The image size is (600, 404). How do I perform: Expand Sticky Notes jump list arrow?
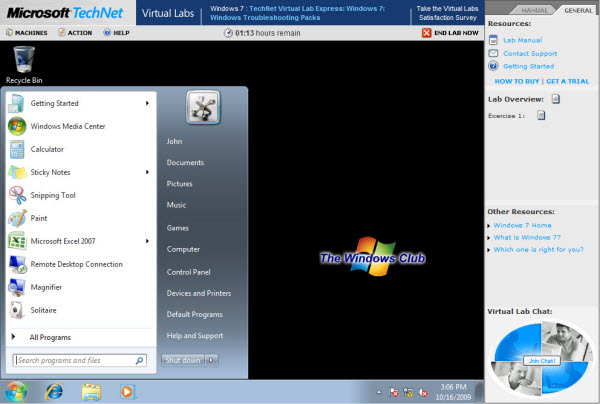[147, 172]
